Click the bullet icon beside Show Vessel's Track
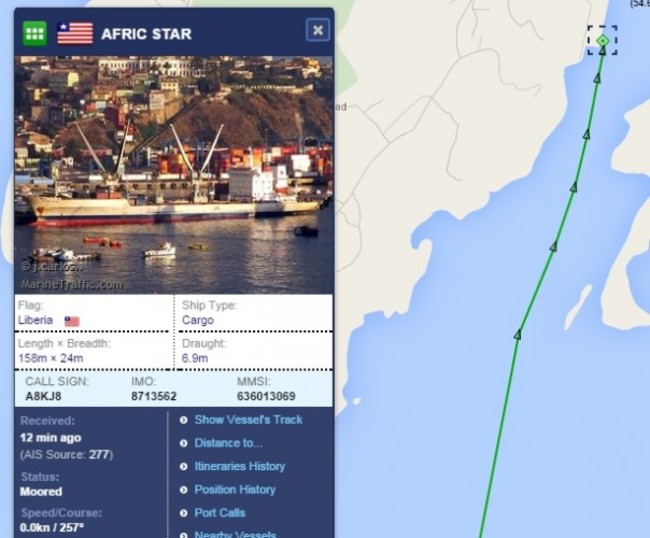 tap(184, 420)
